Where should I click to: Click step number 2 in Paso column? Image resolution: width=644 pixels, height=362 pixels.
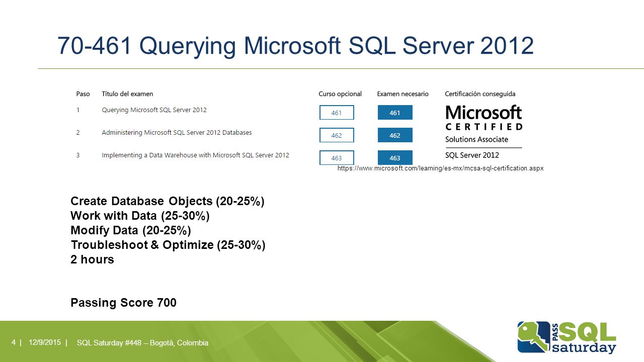coord(78,133)
